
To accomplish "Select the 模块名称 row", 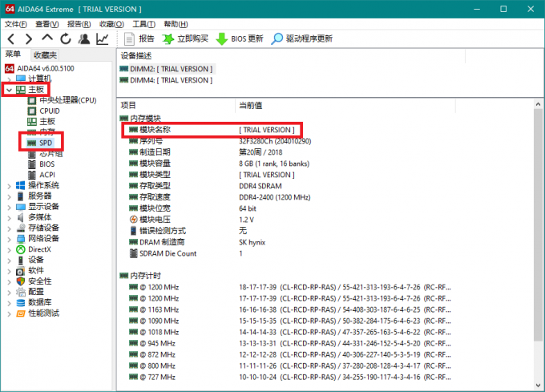I will tap(212, 130).
